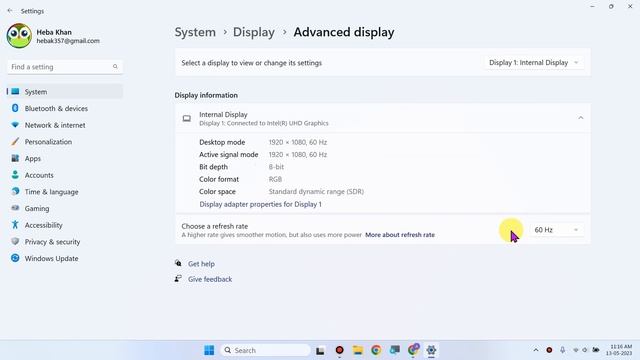Open Display adapter properties for Display 1

pos(260,204)
